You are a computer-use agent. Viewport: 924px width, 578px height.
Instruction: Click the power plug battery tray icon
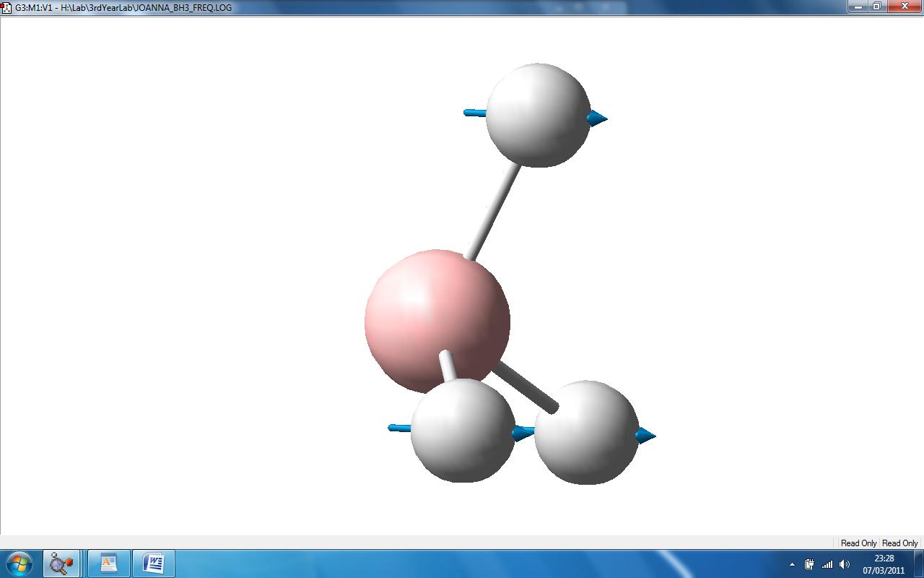click(809, 564)
